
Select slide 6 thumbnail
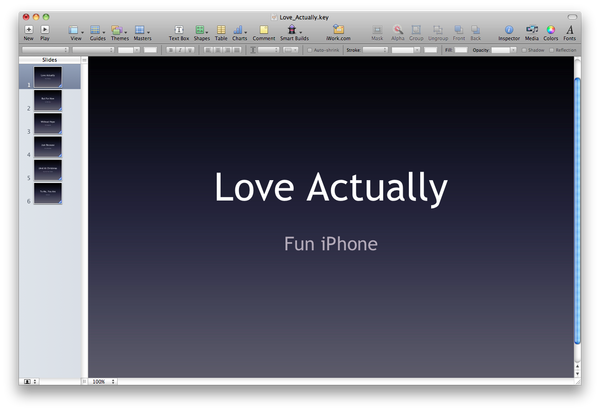[48, 194]
